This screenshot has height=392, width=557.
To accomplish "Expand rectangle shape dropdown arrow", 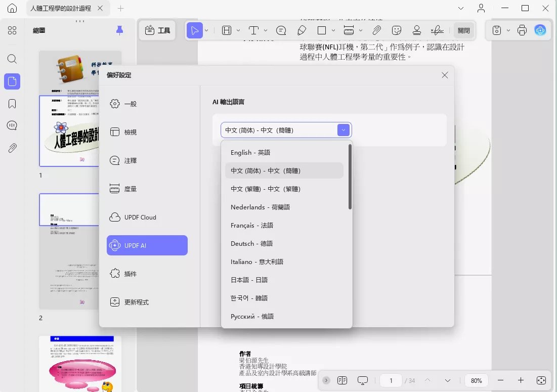I will (x=333, y=30).
